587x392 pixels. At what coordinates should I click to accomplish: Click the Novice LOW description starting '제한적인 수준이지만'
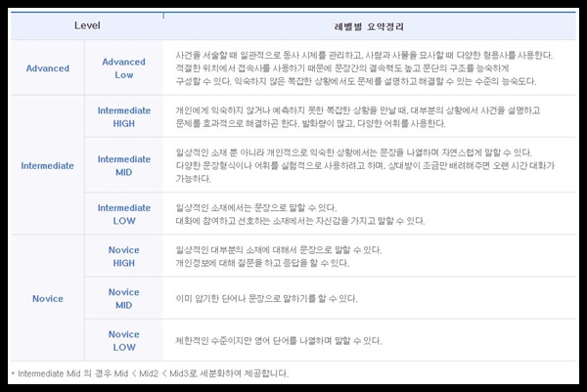pyautogui.click(x=279, y=340)
